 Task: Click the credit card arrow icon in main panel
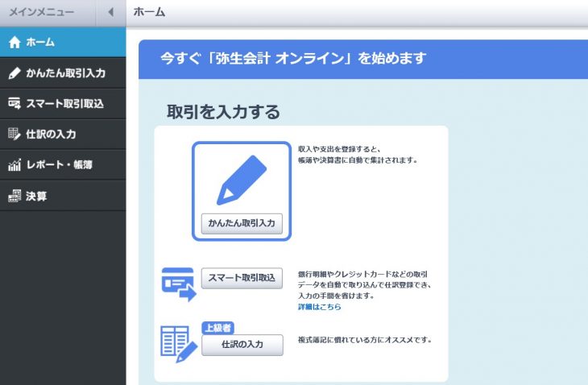(x=178, y=284)
